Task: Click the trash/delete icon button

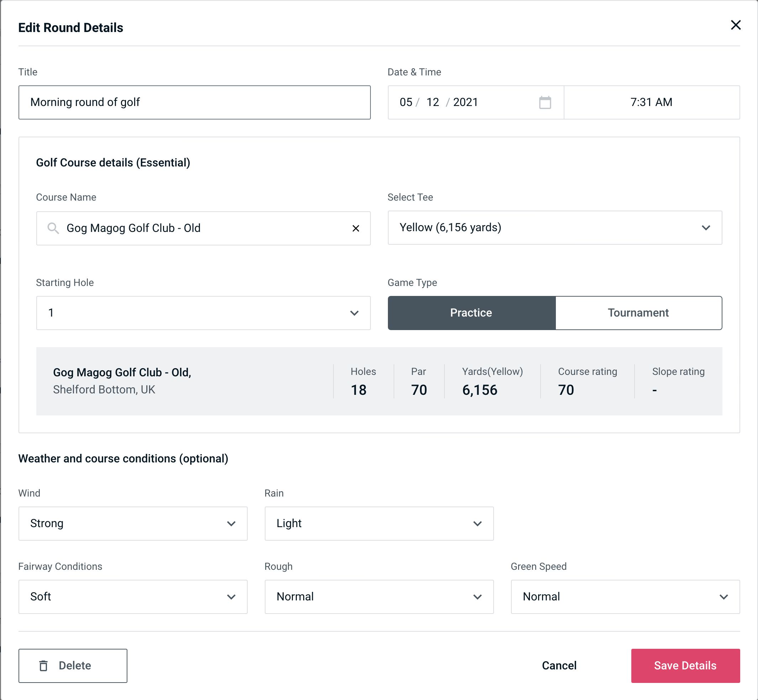Action: (x=45, y=665)
